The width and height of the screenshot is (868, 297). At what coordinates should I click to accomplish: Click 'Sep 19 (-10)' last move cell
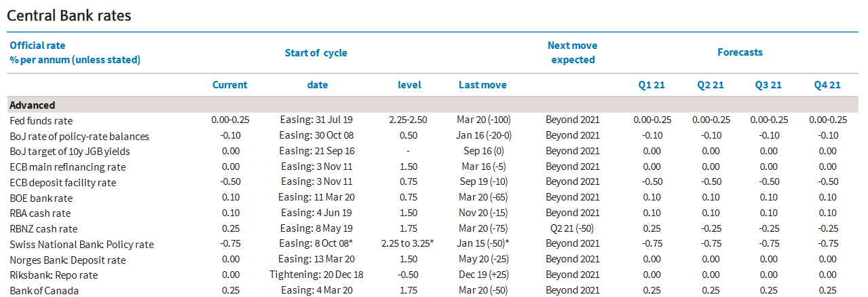point(483,182)
